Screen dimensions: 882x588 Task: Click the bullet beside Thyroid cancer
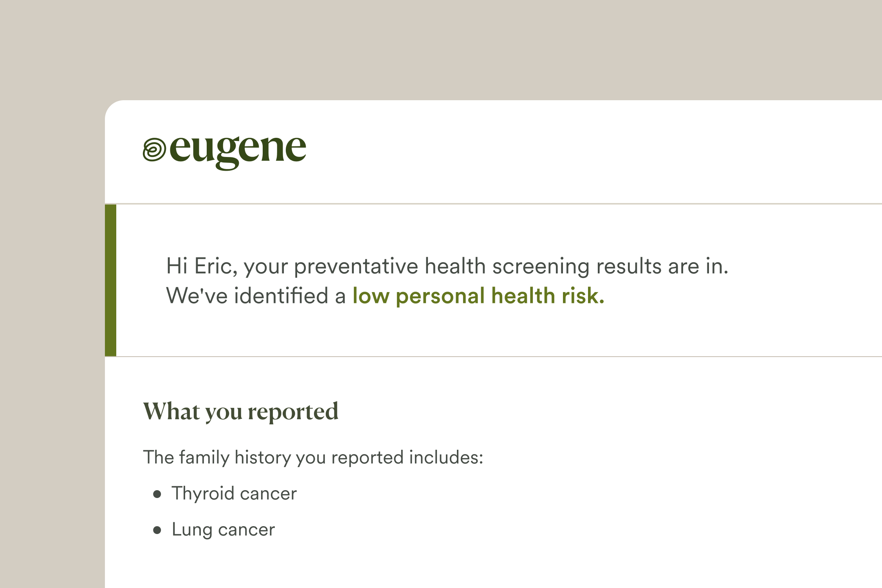point(157,494)
